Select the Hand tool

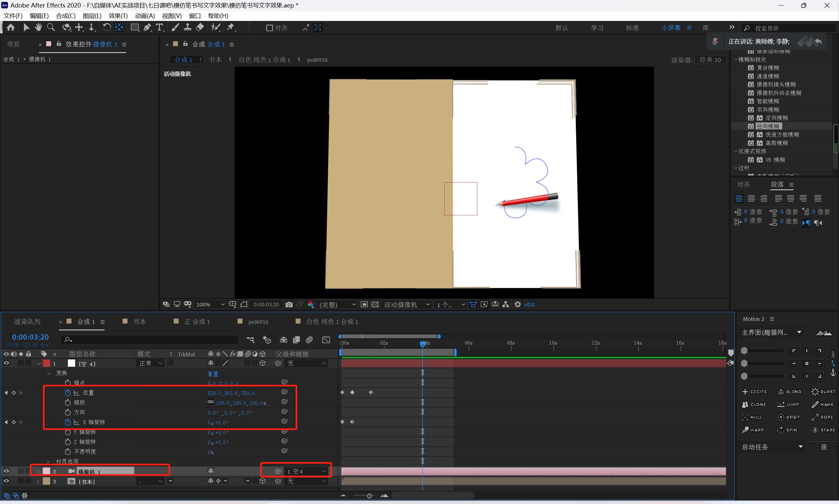point(38,28)
